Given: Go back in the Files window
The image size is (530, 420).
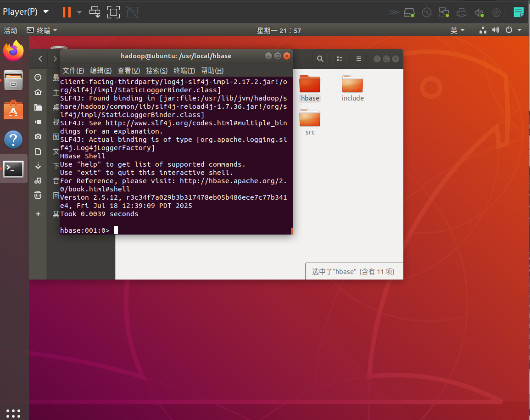Looking at the screenshot, I should [40, 59].
